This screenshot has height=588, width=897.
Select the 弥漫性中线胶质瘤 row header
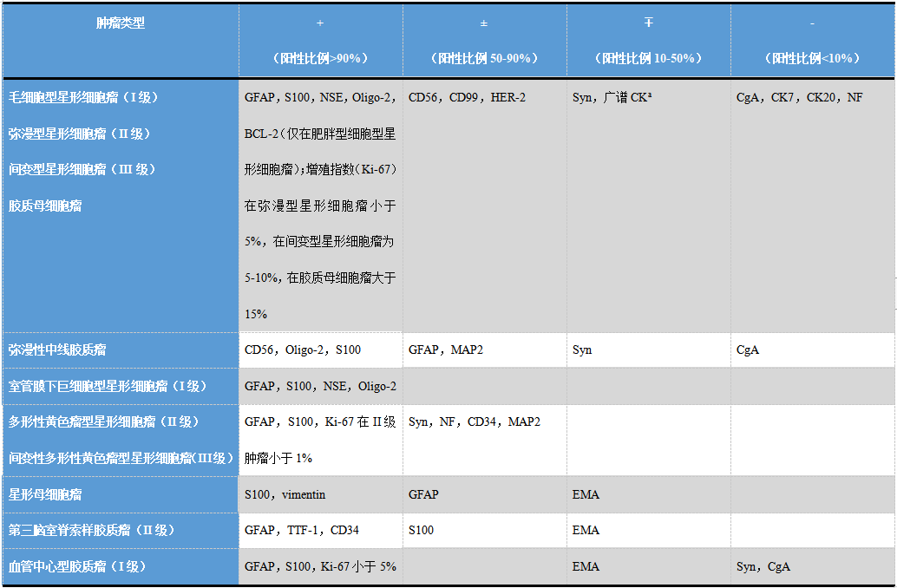tap(57, 350)
